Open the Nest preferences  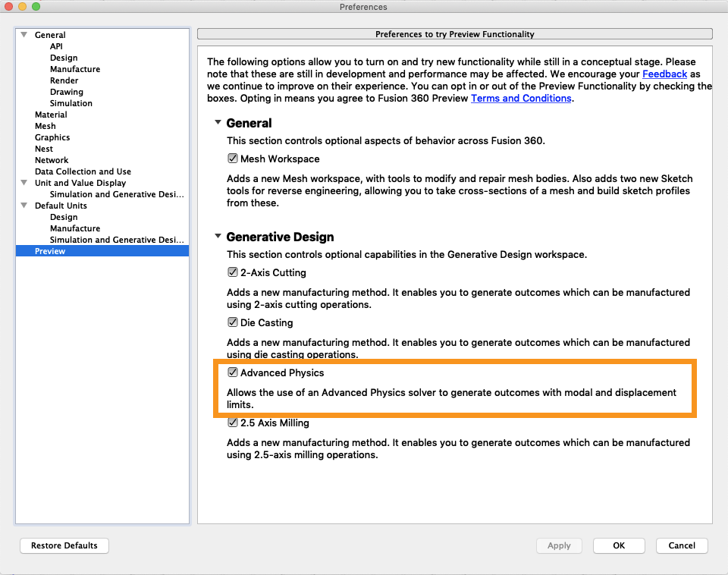point(44,149)
